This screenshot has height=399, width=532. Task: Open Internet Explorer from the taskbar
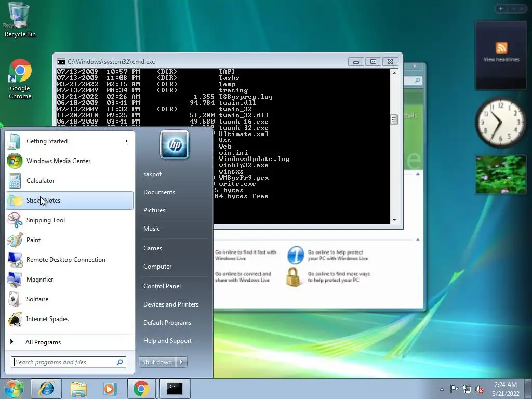tap(46, 389)
